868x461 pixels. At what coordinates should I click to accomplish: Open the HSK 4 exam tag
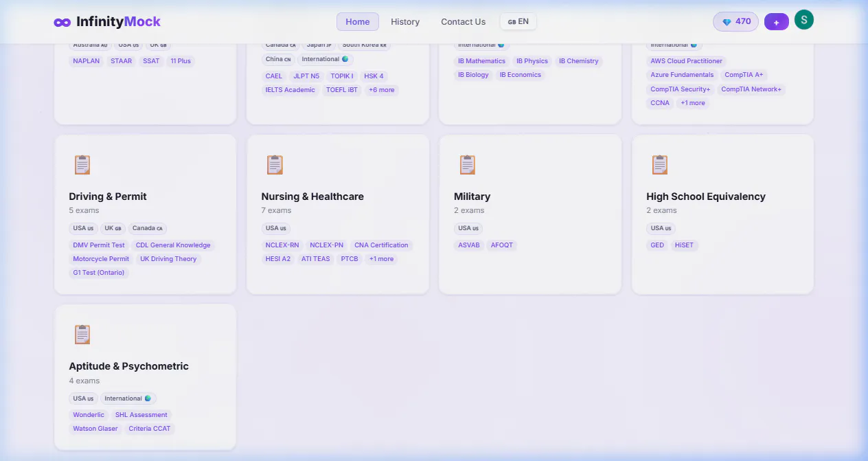coord(374,76)
